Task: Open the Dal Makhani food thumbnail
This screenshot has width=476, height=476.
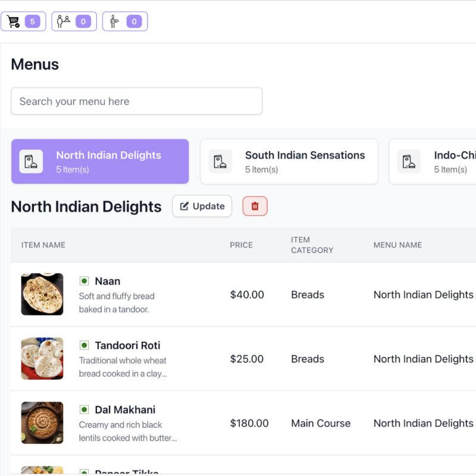Action: pyautogui.click(x=42, y=422)
